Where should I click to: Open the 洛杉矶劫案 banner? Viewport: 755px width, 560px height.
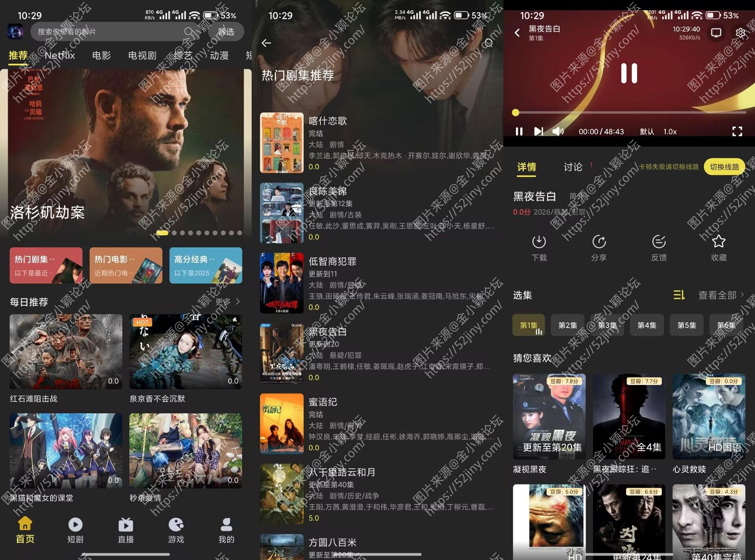point(126,154)
